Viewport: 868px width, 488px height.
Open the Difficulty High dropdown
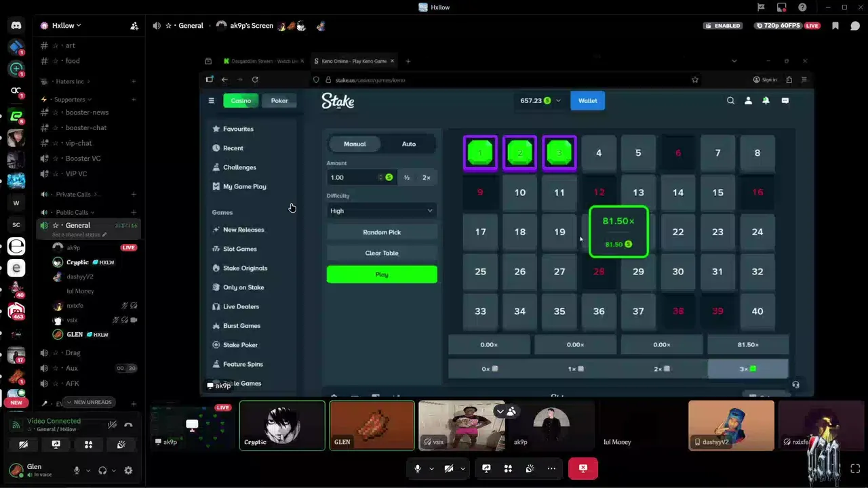[x=382, y=211]
